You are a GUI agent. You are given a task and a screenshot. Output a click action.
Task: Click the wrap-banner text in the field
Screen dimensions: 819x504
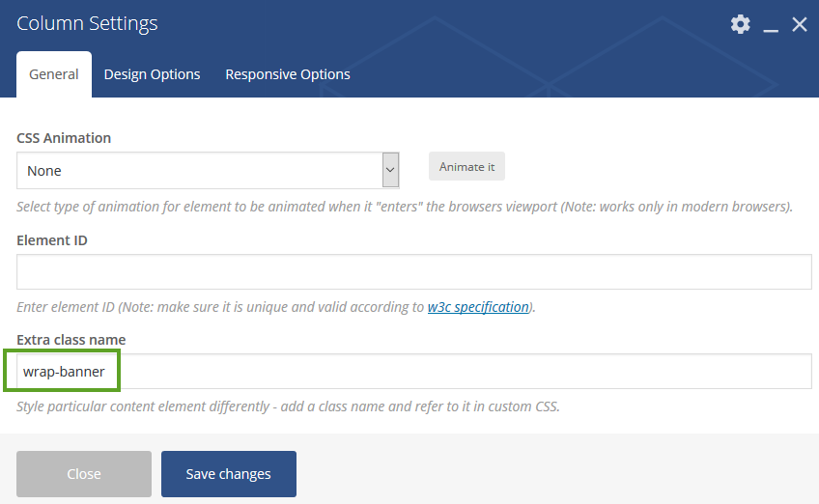(x=64, y=372)
